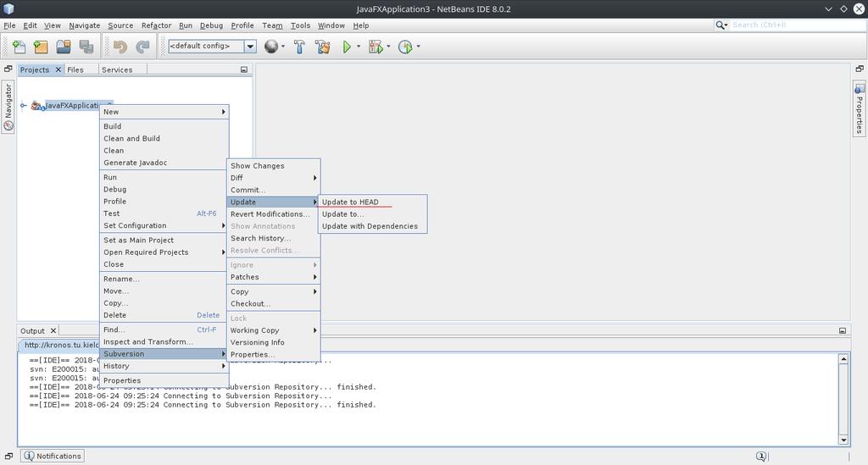
Task: Close the Output tab
Action: 53,330
